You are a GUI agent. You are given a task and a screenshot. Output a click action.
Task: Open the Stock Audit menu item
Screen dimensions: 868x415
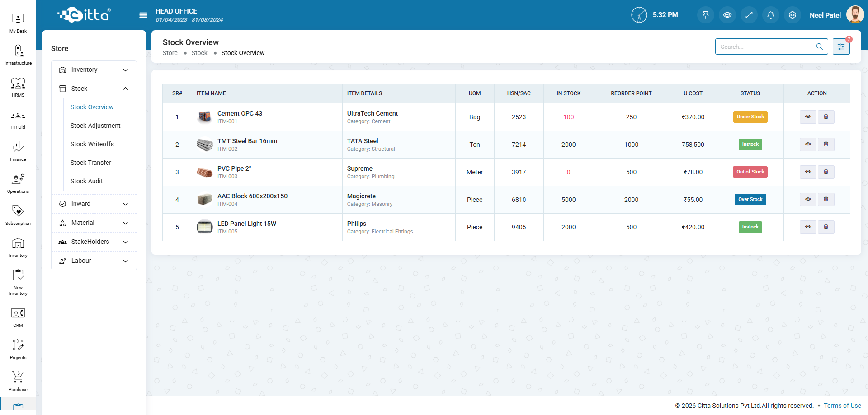click(x=87, y=181)
